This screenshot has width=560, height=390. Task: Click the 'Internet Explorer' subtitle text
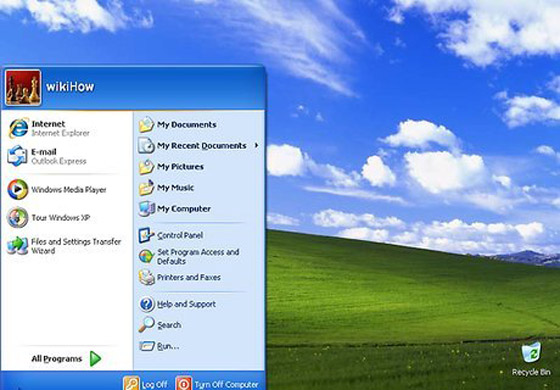[60, 133]
